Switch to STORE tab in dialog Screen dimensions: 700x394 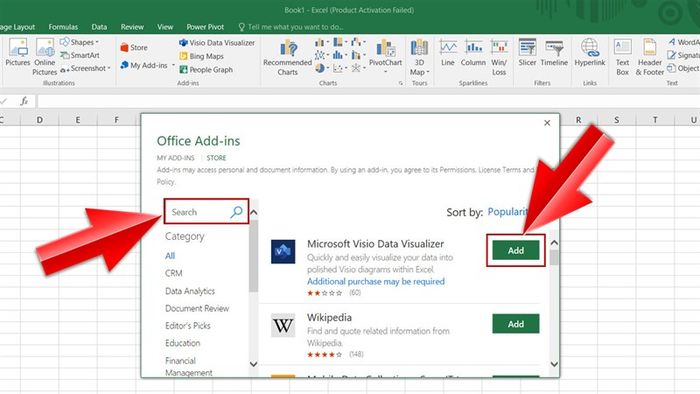point(216,158)
